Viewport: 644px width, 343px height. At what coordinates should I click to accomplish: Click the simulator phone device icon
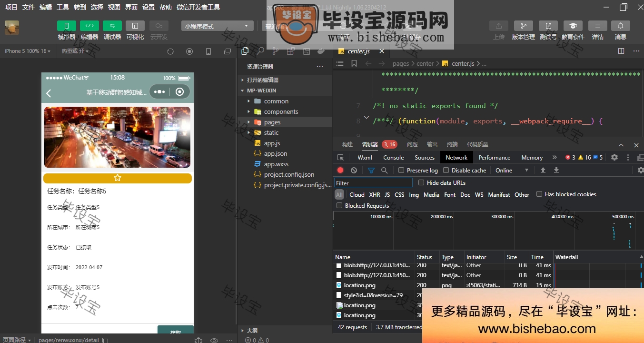coord(208,51)
